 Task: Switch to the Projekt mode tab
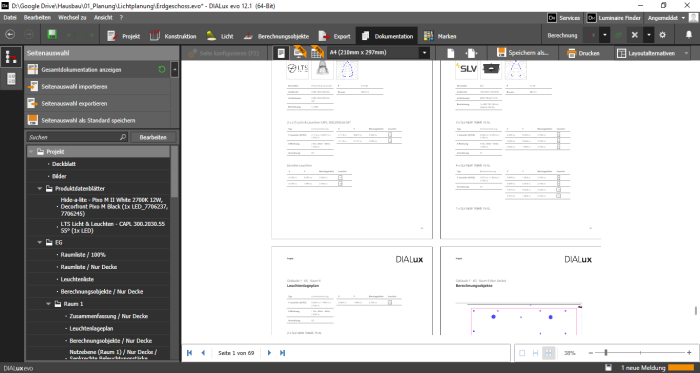pos(124,36)
